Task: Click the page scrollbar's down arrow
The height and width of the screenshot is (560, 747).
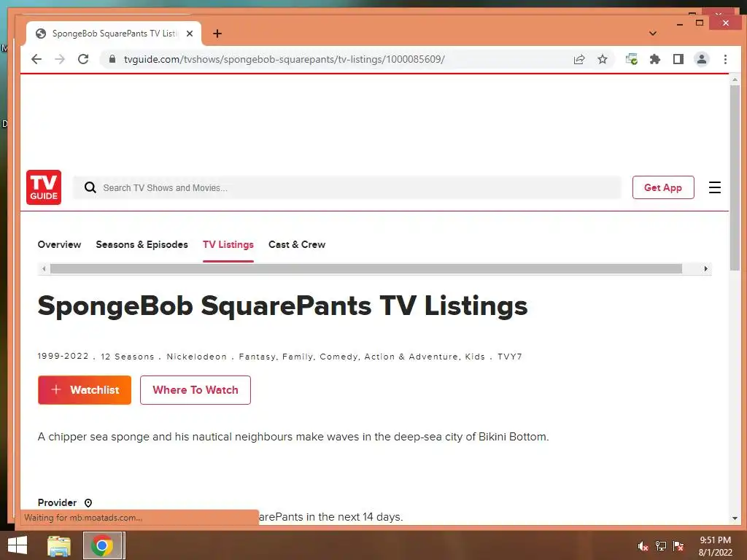Action: click(x=735, y=518)
